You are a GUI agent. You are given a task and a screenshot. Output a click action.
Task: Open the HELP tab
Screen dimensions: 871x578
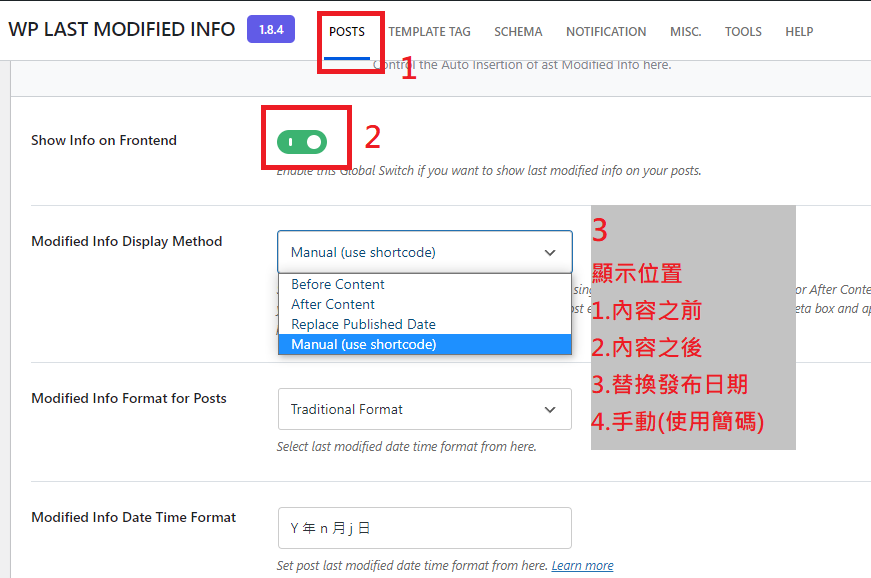point(799,32)
